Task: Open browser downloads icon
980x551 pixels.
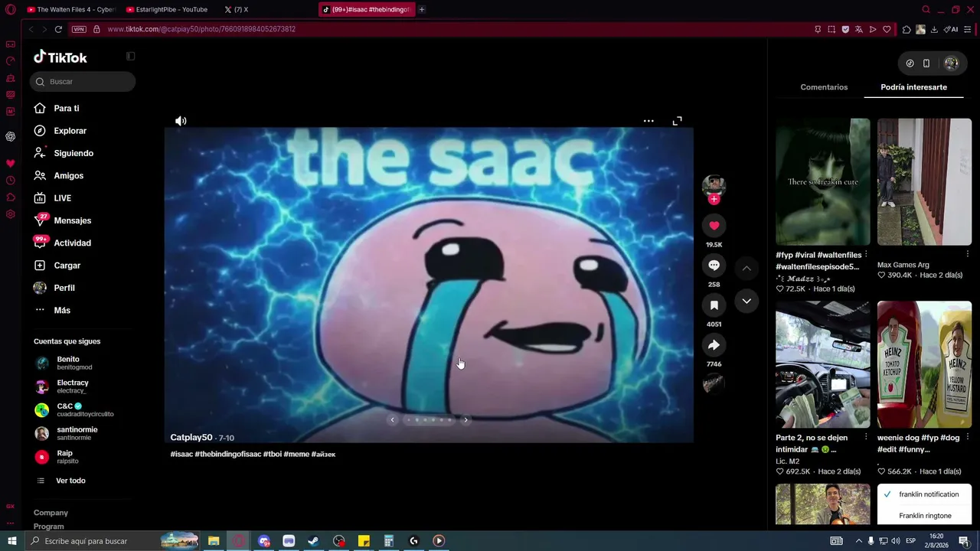Action: 934,29
